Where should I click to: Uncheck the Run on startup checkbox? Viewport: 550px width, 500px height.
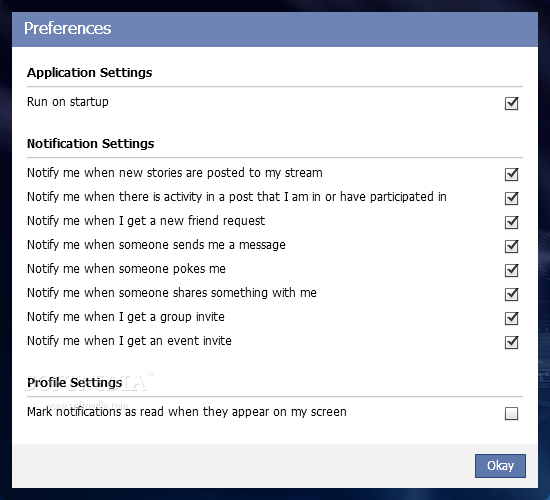511,104
